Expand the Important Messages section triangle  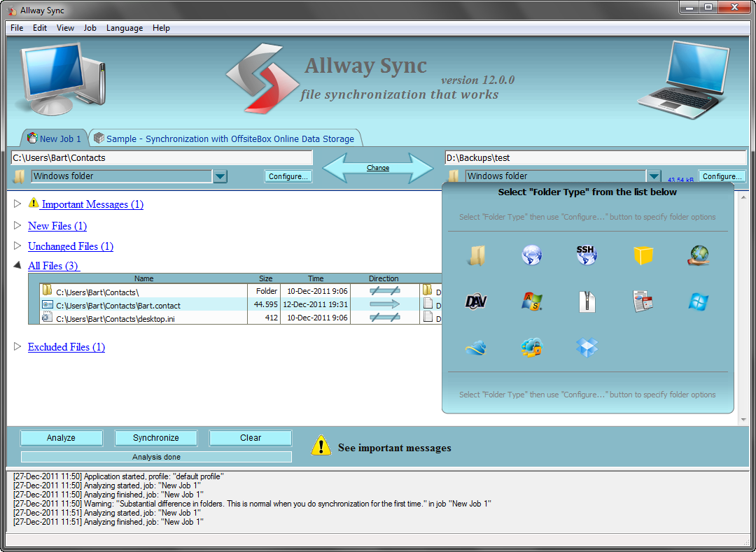[x=17, y=204]
